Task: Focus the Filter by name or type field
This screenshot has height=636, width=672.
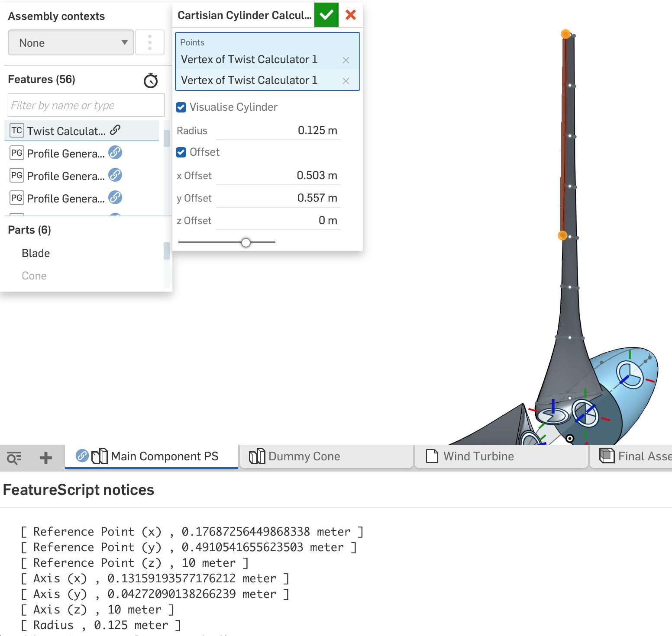Action: coord(86,105)
